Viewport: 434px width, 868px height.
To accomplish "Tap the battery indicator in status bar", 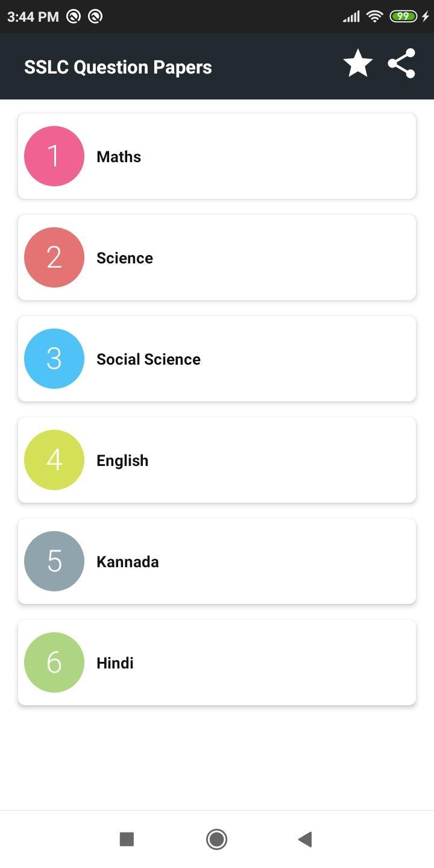I will 403,16.
